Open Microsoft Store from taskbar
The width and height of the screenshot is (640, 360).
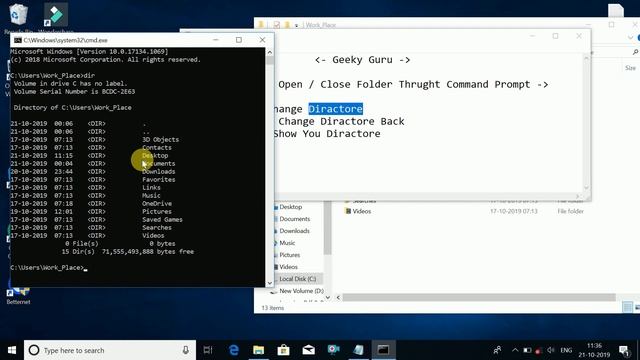283,350
